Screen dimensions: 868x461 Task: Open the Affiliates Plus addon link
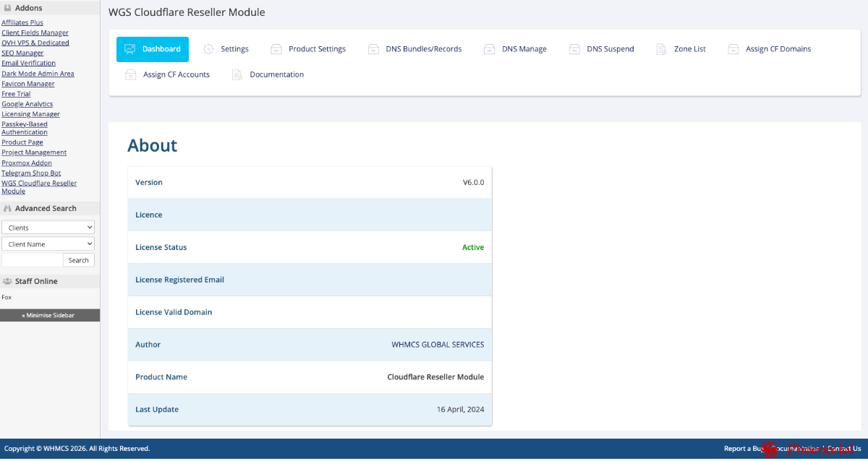point(22,22)
